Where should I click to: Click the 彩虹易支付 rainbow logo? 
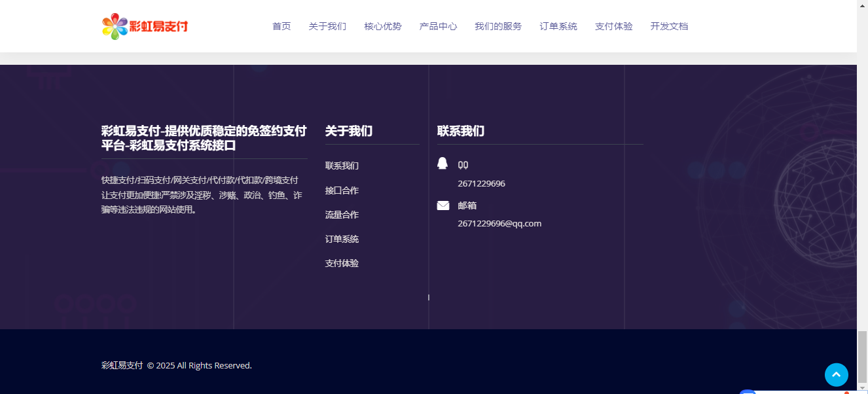(x=145, y=26)
